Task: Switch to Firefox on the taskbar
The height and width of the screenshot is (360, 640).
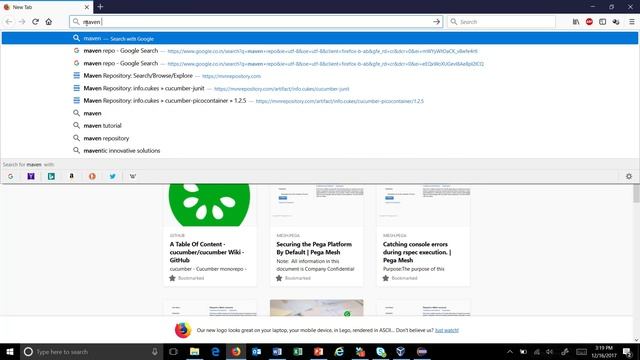Action: [236, 351]
